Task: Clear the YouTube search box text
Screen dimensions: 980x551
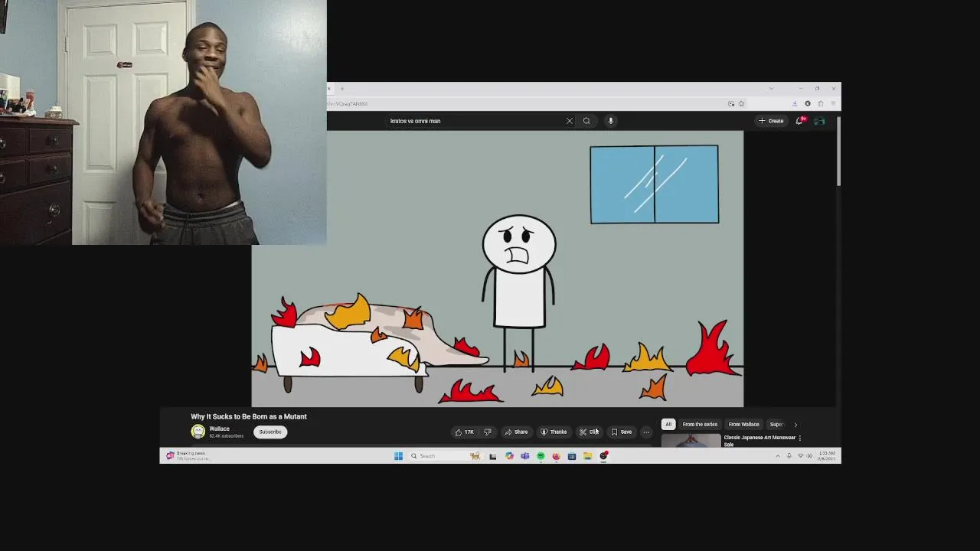Action: point(569,121)
